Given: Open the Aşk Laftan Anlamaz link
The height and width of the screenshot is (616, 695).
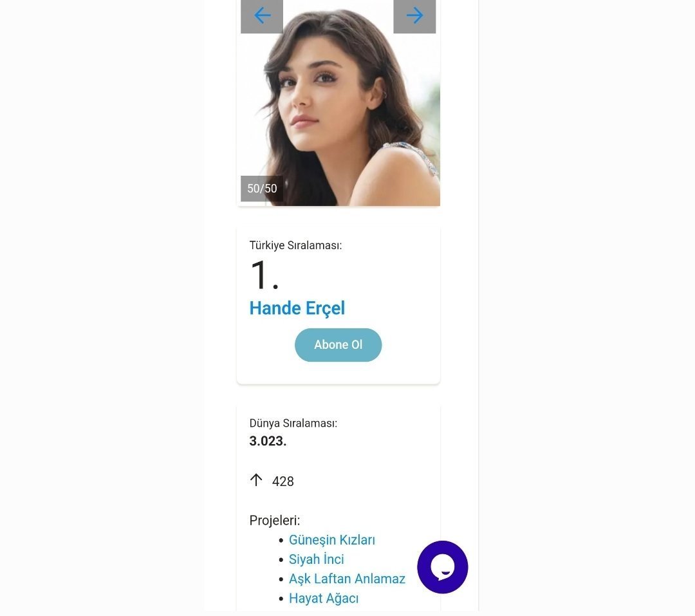Looking at the screenshot, I should pos(347,579).
